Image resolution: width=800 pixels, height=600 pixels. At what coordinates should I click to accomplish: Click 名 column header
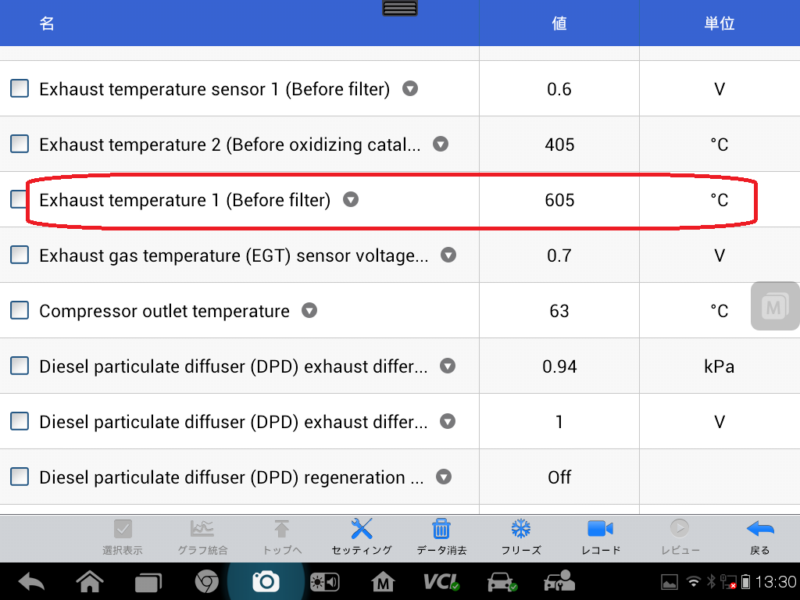(x=47, y=23)
